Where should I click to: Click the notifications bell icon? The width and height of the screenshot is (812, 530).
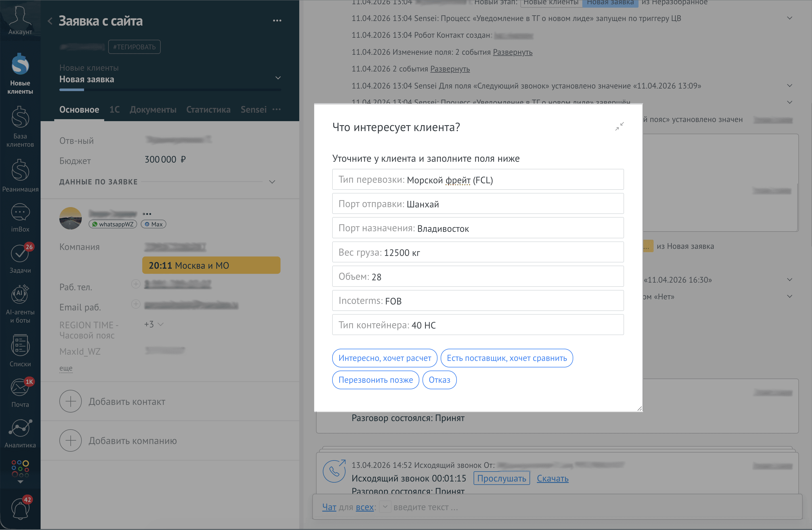(20, 508)
